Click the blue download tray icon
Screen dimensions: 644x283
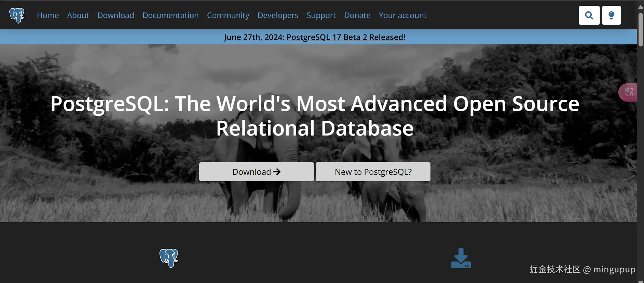461,258
